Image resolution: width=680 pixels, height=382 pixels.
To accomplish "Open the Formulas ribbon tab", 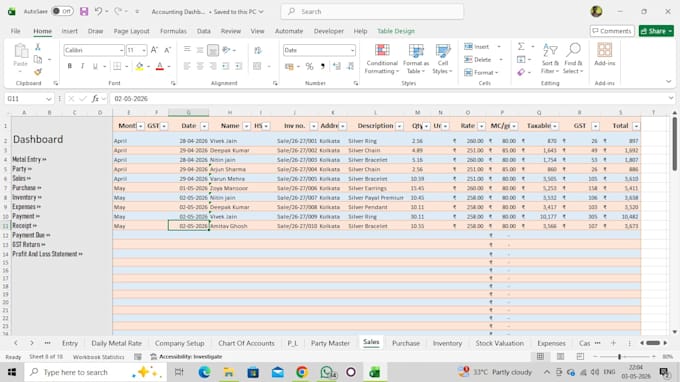I will pyautogui.click(x=173, y=31).
